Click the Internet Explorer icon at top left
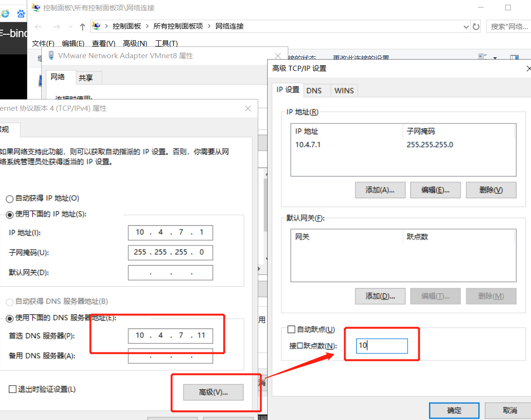The height and width of the screenshot is (420, 531). 5,14
